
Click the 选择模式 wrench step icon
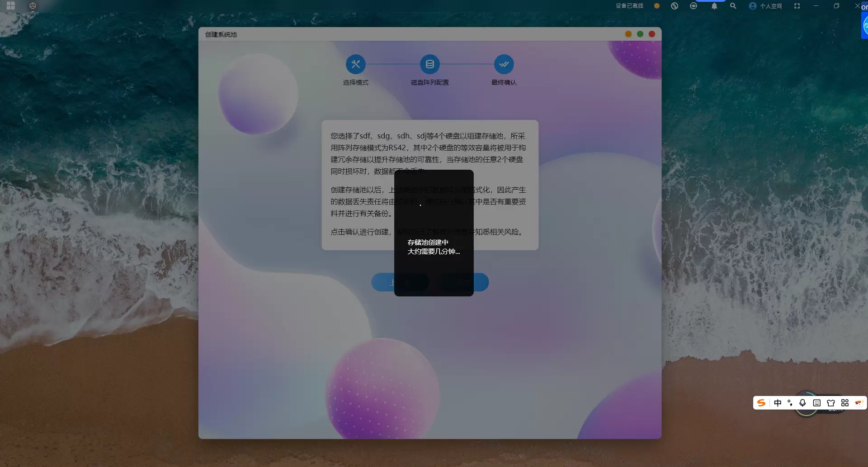tap(355, 64)
